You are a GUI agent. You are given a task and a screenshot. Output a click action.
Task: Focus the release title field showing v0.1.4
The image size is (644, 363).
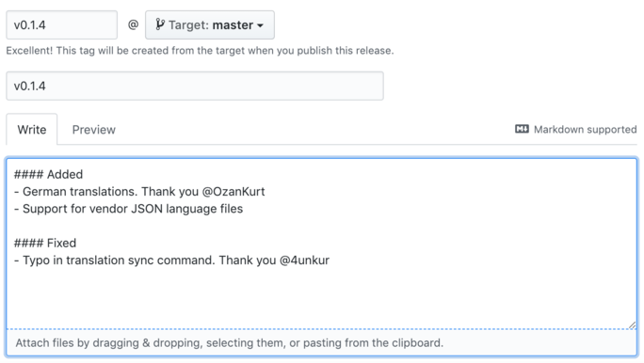[195, 86]
